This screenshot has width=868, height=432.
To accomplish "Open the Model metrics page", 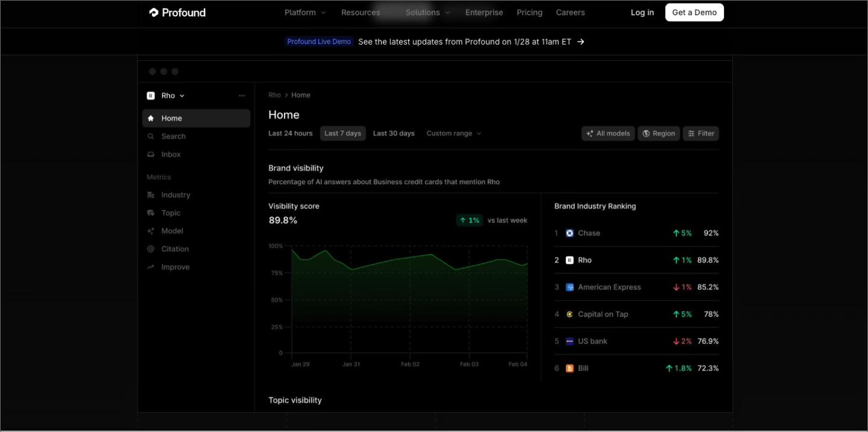I will 196,231.
